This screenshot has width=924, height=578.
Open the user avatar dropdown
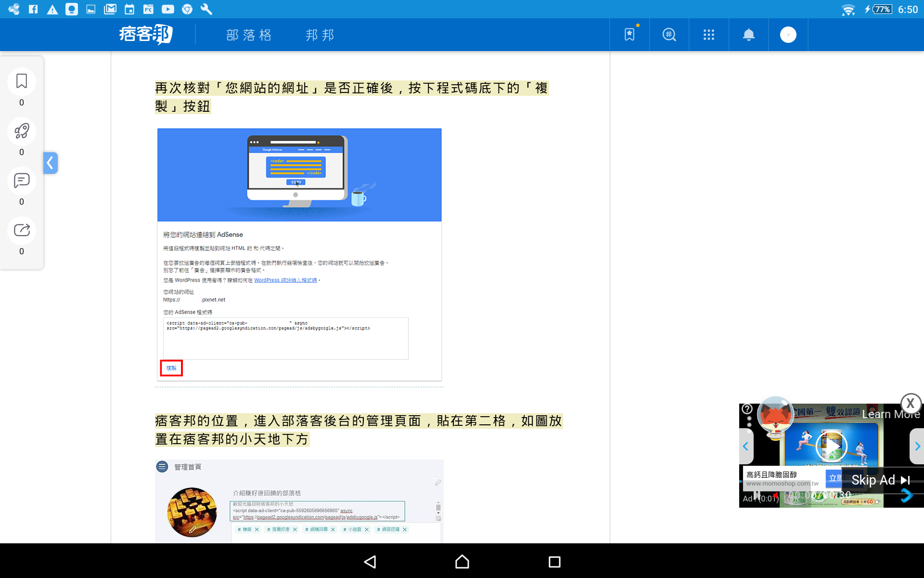tap(788, 35)
